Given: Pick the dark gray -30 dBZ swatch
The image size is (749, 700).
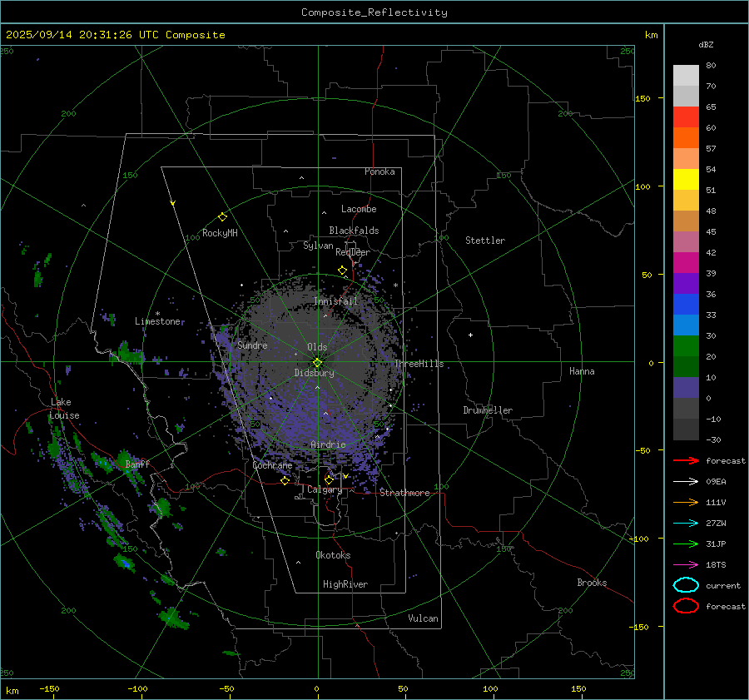Looking at the screenshot, I should click(x=686, y=429).
